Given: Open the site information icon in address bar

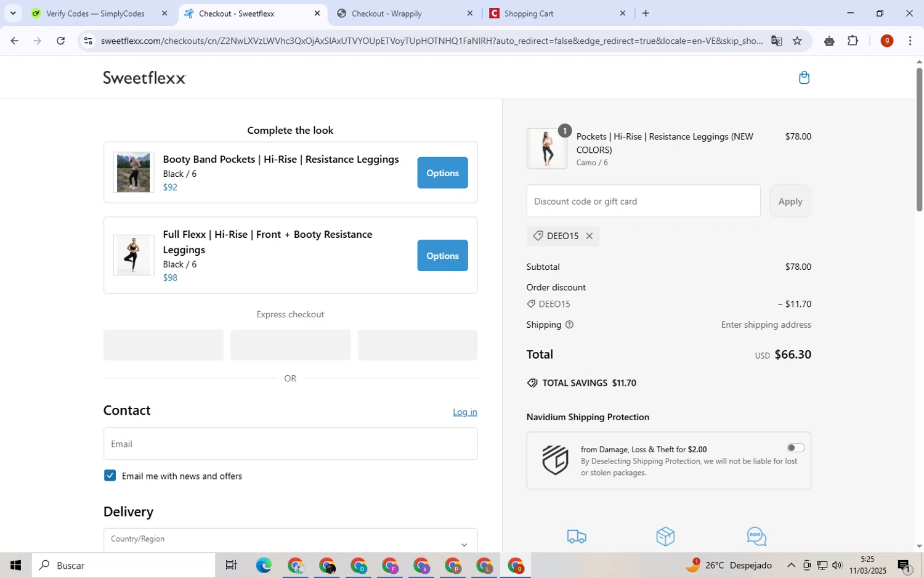Looking at the screenshot, I should pyautogui.click(x=88, y=41).
